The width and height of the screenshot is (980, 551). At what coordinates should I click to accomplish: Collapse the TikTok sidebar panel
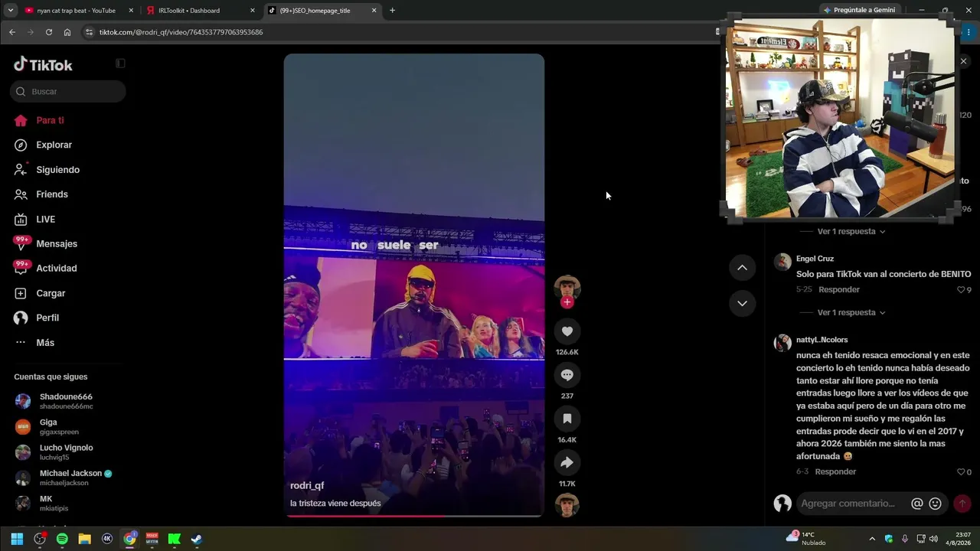(x=120, y=64)
